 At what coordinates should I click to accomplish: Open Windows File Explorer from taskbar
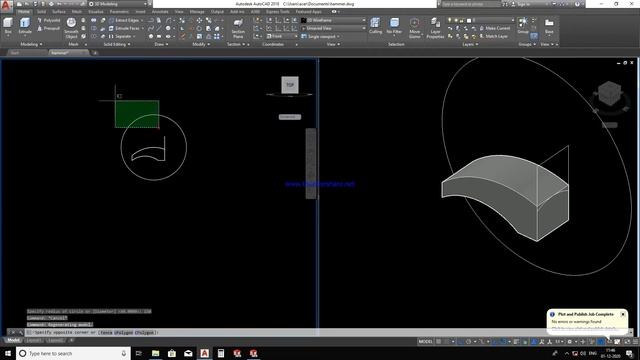[156, 353]
